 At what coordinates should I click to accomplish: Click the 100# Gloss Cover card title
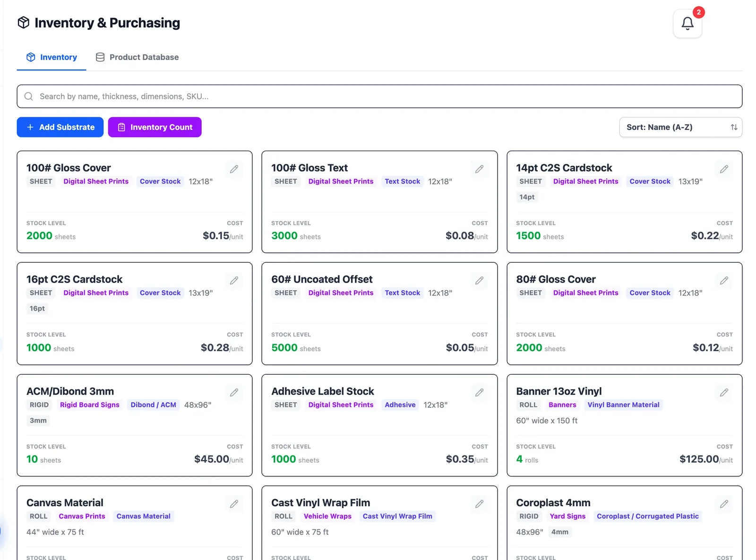[69, 168]
